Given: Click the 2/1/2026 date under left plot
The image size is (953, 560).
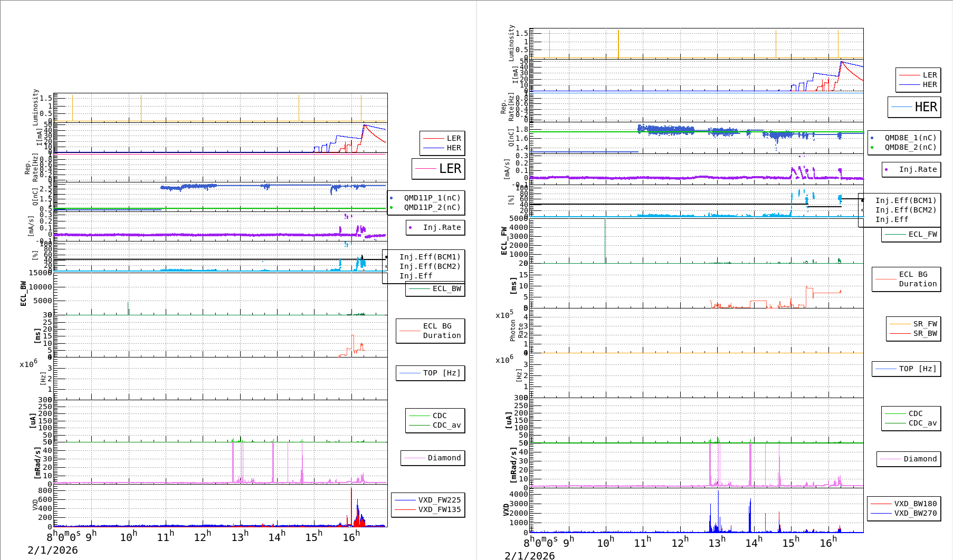Looking at the screenshot, I should coord(53,550).
